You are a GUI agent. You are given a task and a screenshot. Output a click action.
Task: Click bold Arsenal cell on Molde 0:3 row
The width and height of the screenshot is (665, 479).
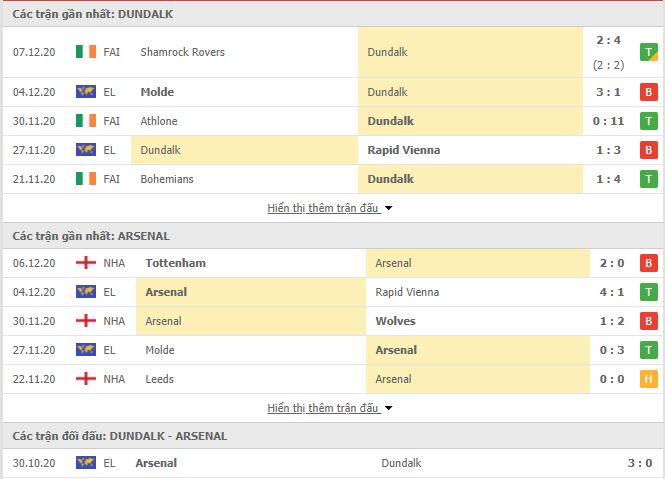(x=478, y=350)
